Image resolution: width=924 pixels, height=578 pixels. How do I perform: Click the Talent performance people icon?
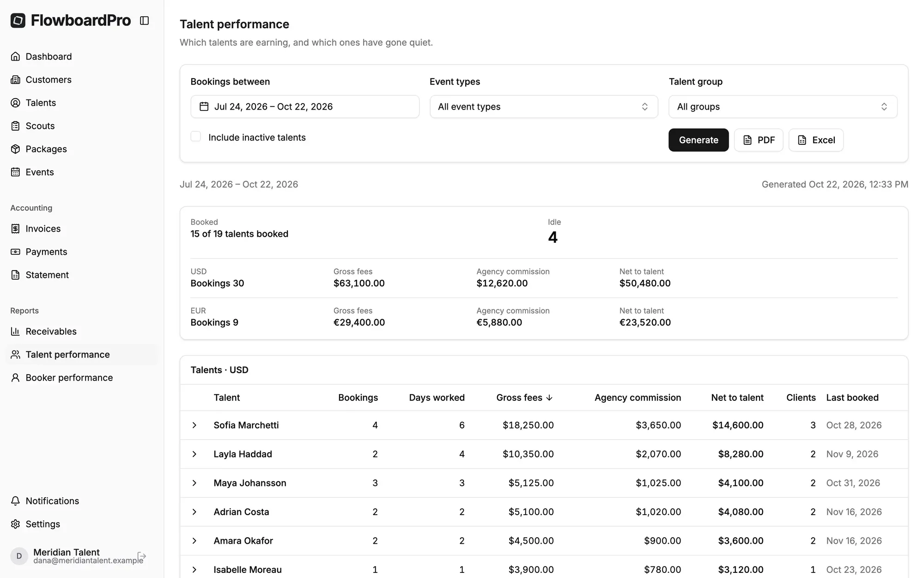coord(16,354)
